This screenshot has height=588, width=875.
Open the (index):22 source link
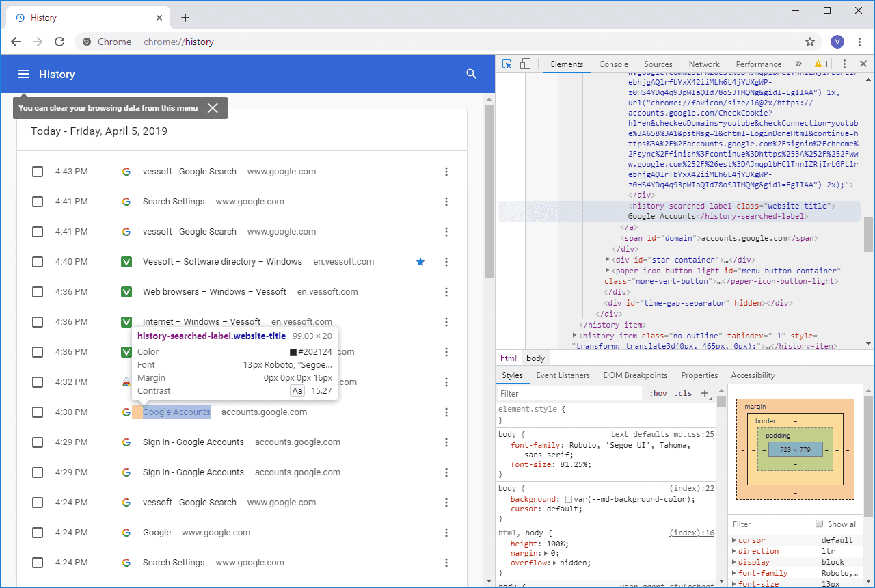(692, 488)
